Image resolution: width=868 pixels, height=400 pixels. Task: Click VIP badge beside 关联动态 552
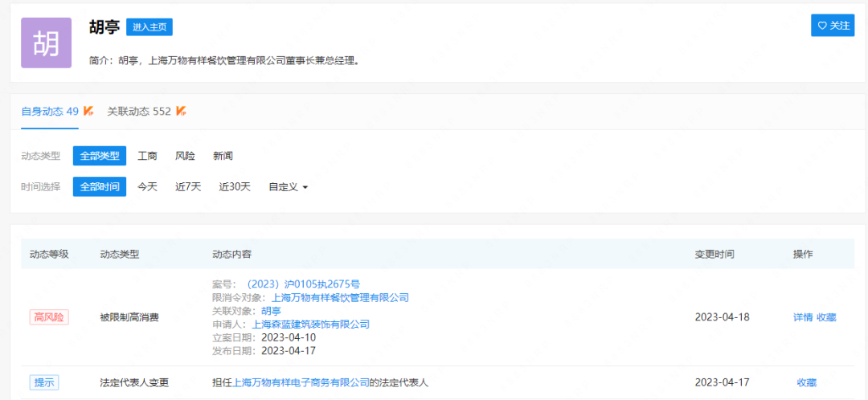pos(181,111)
